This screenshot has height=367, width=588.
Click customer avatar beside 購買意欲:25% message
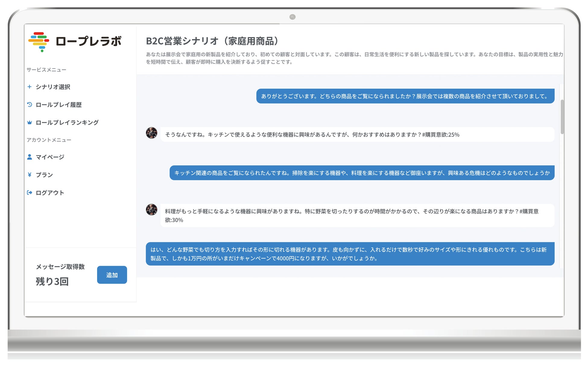[151, 133]
